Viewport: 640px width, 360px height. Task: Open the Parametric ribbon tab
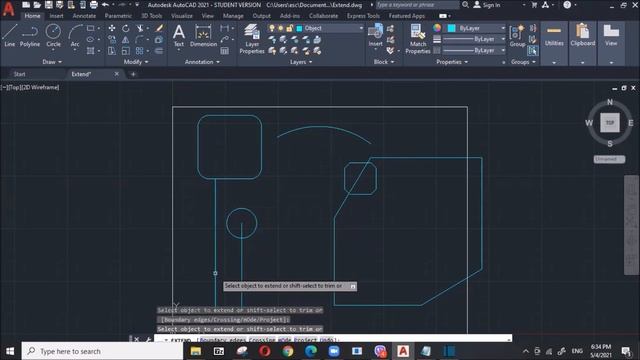coord(118,16)
